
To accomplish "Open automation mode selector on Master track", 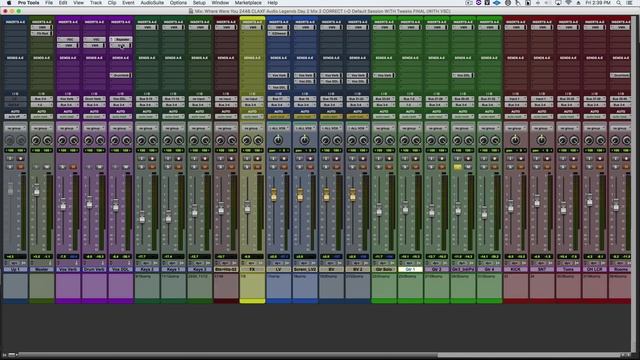I will (42, 117).
